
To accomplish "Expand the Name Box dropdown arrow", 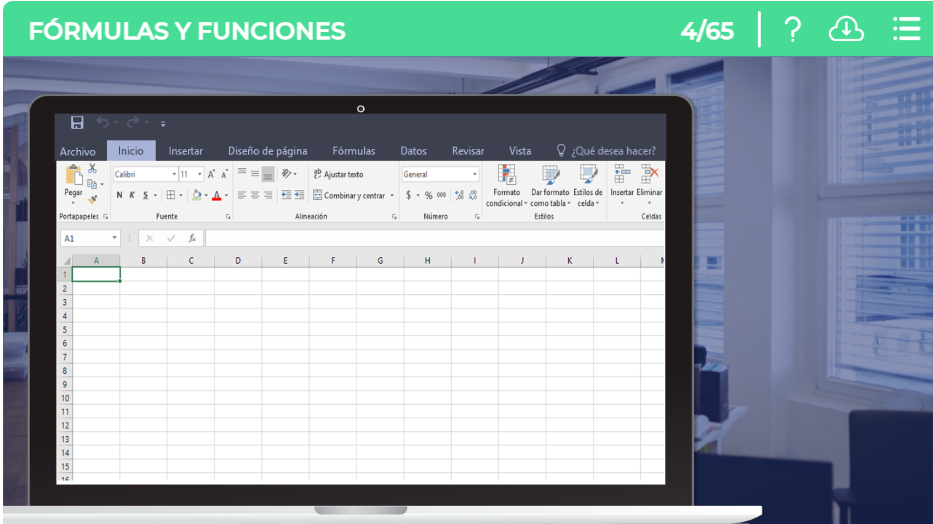I will (x=115, y=239).
